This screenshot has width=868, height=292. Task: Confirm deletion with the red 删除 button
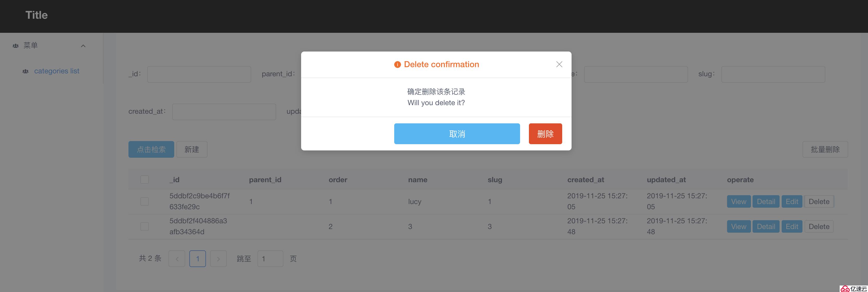545,134
